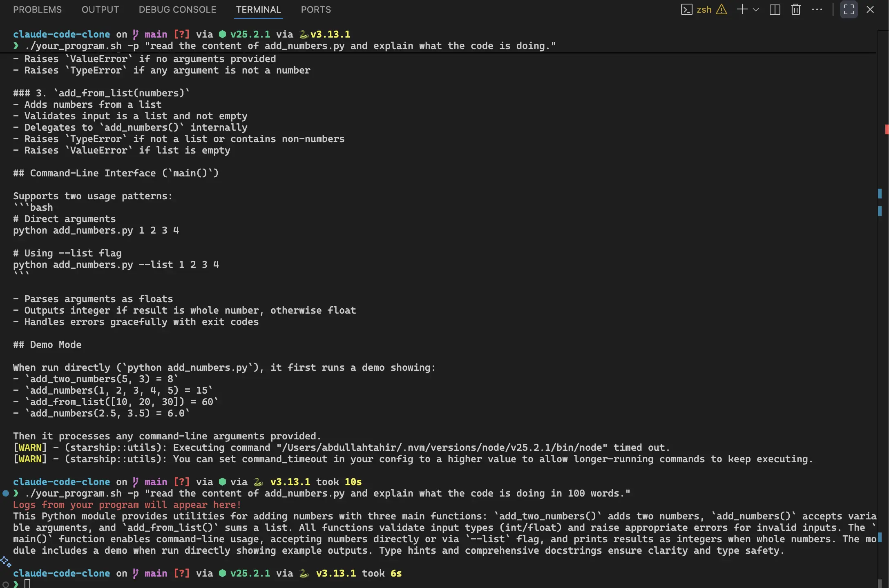The height and width of the screenshot is (588, 889).
Task: Click the "```bash" code fence line
Action: click(x=33, y=207)
